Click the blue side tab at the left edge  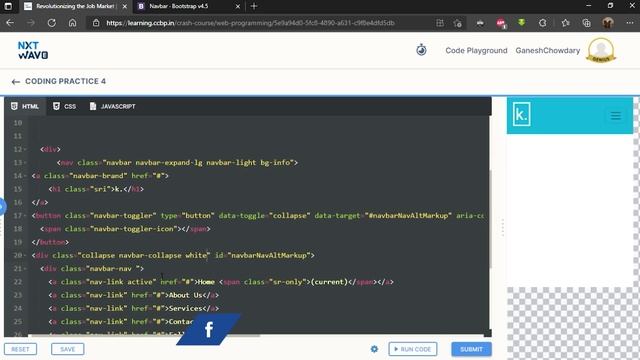coord(2,207)
